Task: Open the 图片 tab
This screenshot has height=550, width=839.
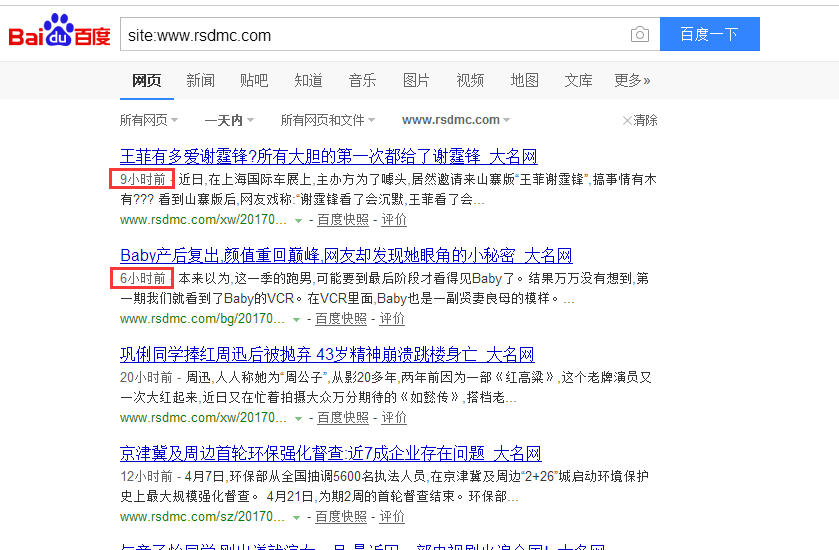Action: tap(416, 80)
